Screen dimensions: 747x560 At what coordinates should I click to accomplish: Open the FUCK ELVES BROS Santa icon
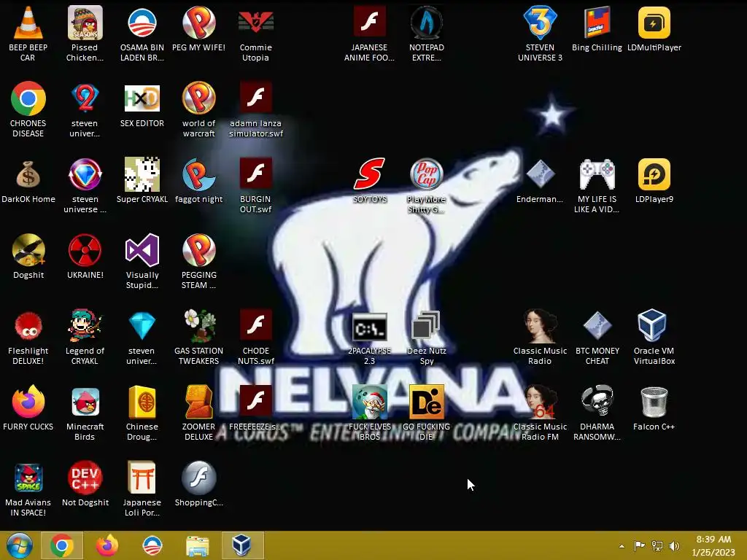click(x=370, y=402)
